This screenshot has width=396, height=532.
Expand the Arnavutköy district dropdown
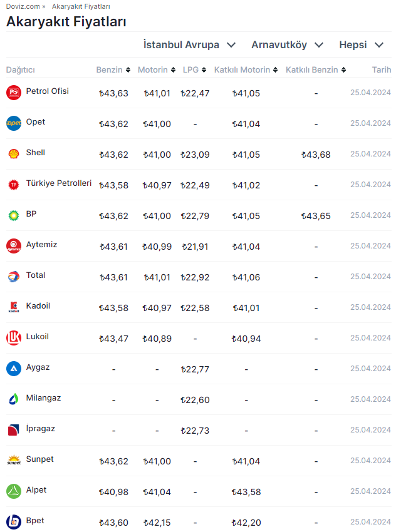click(x=287, y=45)
